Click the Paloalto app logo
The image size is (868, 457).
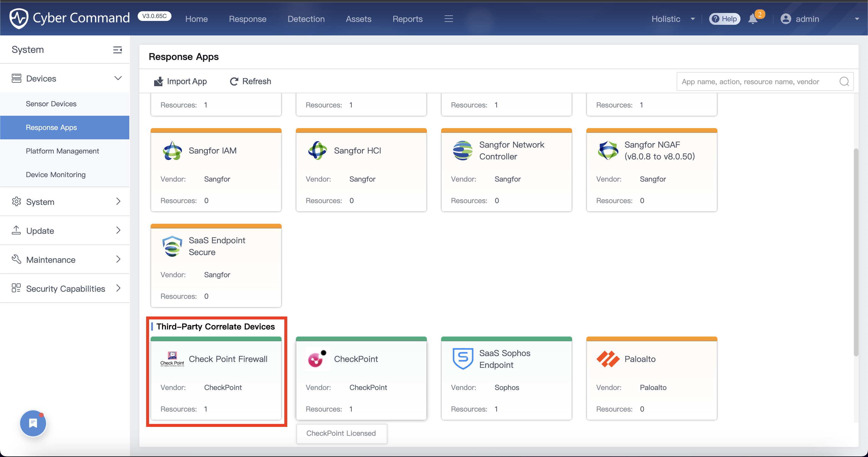pos(608,359)
